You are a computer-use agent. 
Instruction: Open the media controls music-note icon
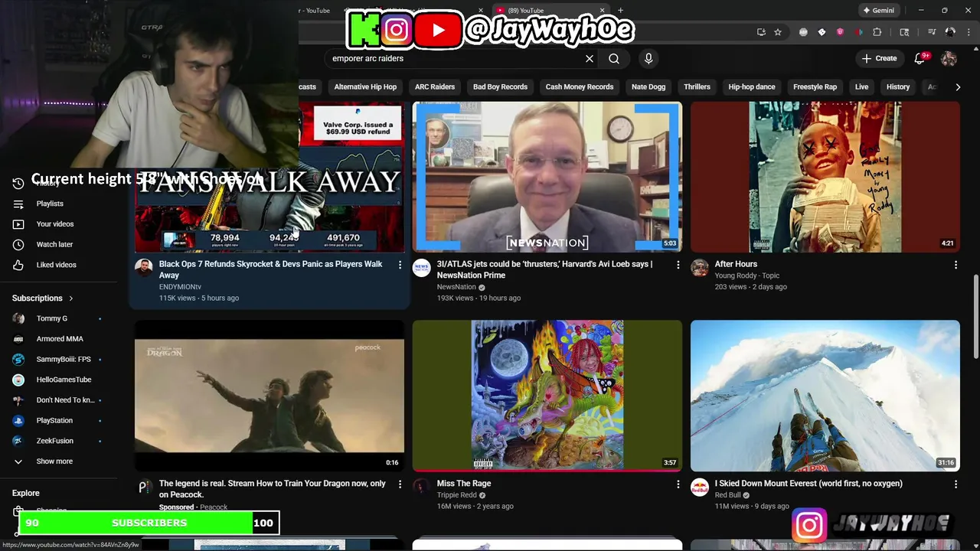[x=932, y=32]
